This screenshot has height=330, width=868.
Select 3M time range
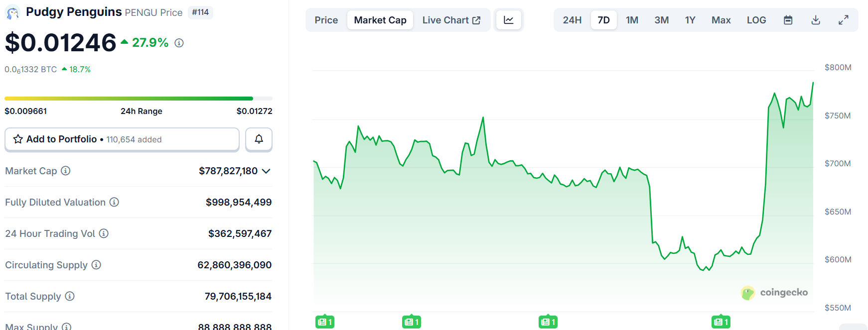(x=662, y=20)
